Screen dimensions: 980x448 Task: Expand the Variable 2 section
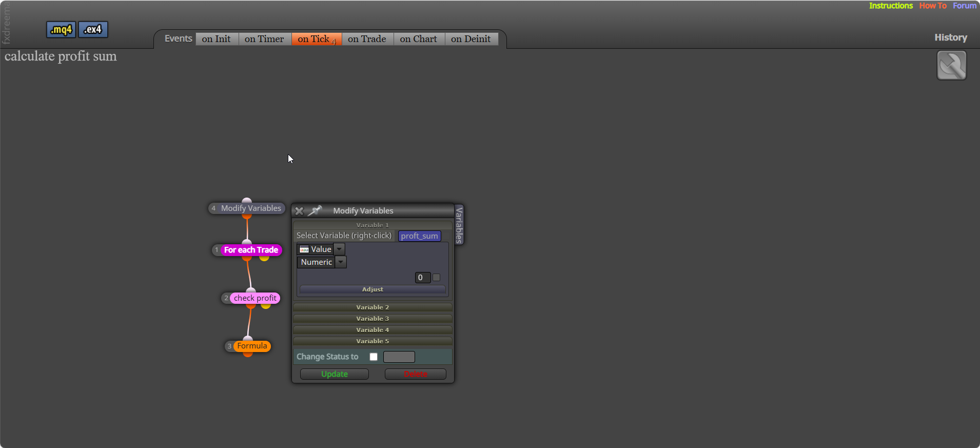coord(373,307)
